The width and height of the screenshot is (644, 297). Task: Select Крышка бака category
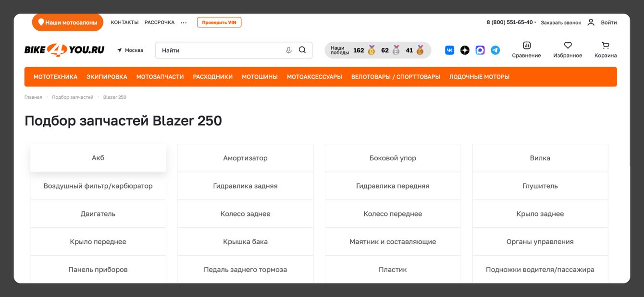245,241
